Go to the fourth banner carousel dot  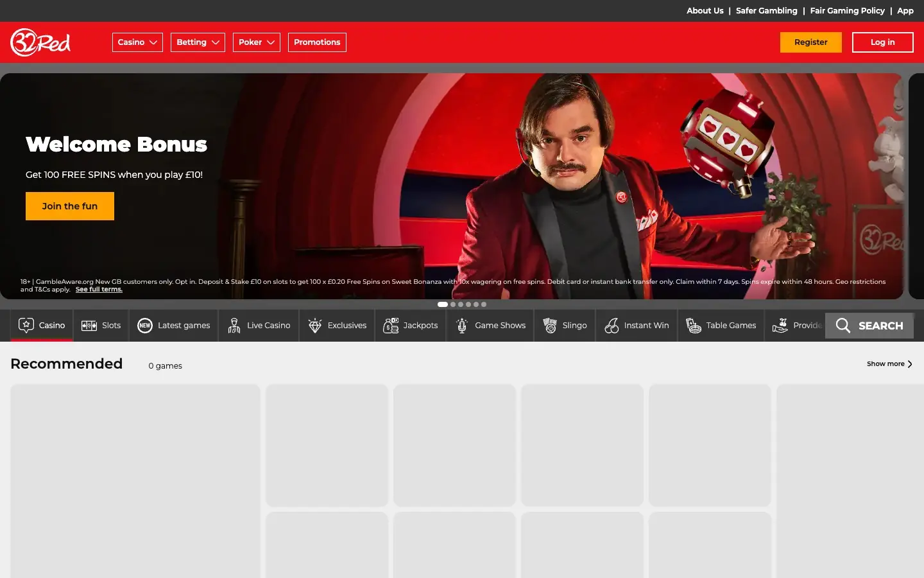pos(468,304)
